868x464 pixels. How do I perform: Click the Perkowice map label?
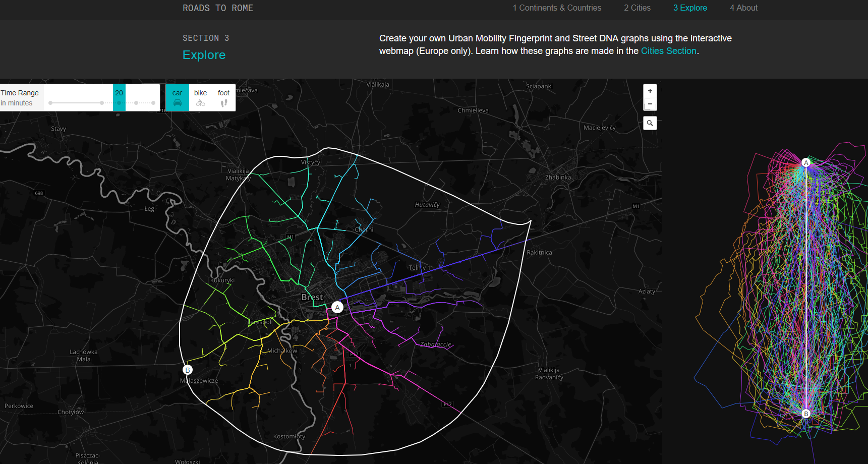[19, 406]
